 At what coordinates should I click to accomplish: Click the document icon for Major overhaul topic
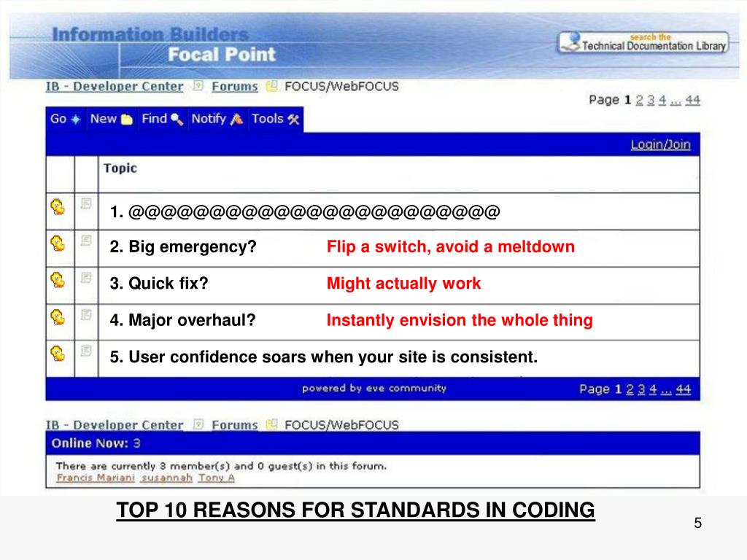(x=86, y=314)
